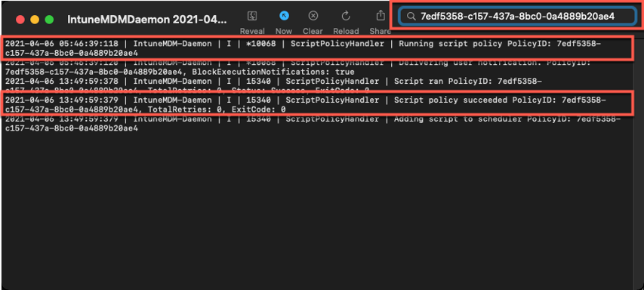Click the Reveal in Finder toolbar icon
This screenshot has width=644, height=290.
(x=251, y=16)
